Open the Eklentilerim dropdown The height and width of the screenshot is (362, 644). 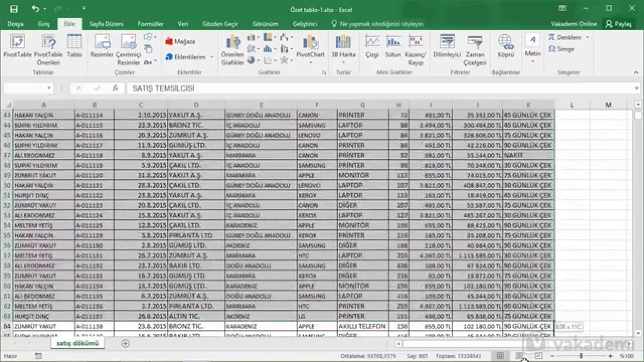190,57
